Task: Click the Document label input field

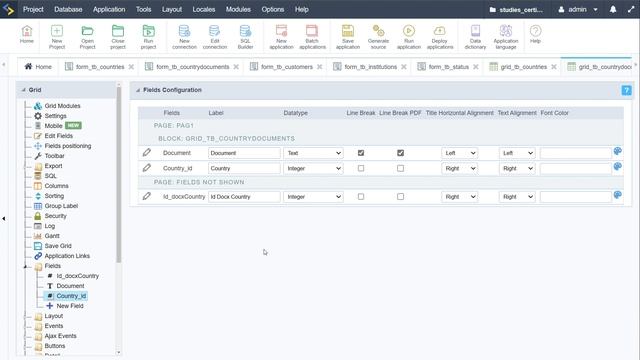Action: (244, 153)
